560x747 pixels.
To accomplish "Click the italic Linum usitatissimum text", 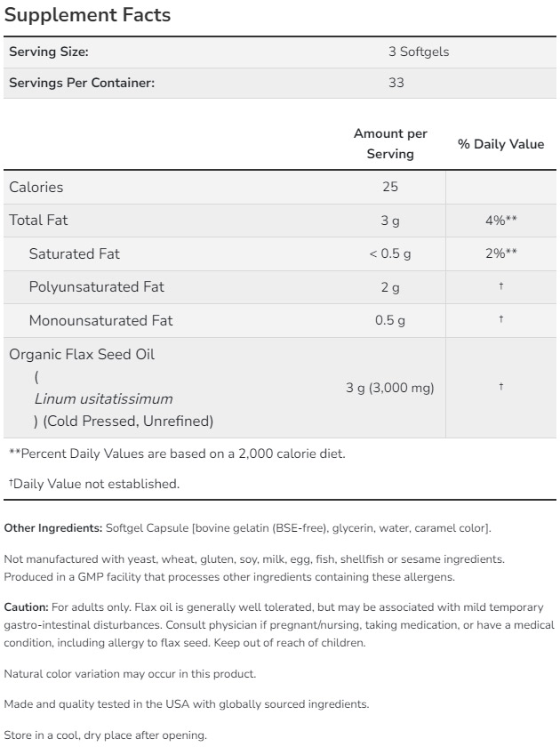I will 103,398.
